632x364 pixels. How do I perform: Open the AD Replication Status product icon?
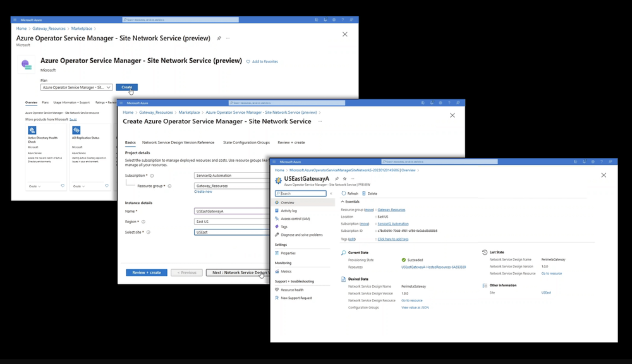[x=76, y=130]
